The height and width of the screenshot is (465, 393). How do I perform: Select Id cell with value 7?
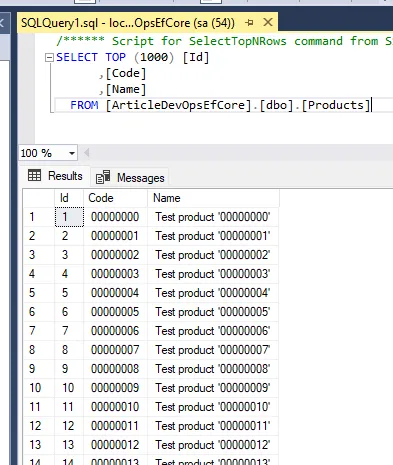[x=69, y=331]
